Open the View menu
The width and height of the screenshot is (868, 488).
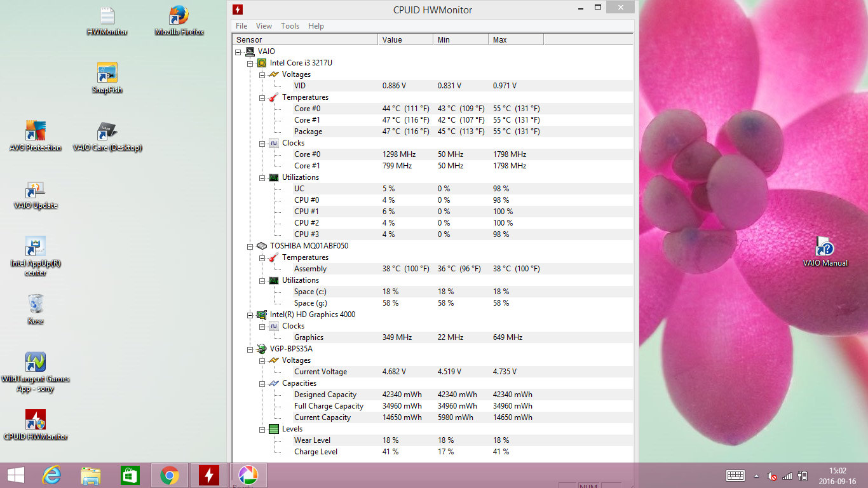click(x=264, y=26)
